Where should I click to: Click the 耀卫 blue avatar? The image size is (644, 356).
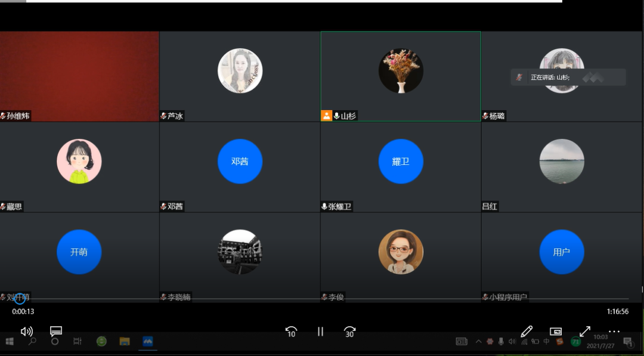pyautogui.click(x=401, y=162)
